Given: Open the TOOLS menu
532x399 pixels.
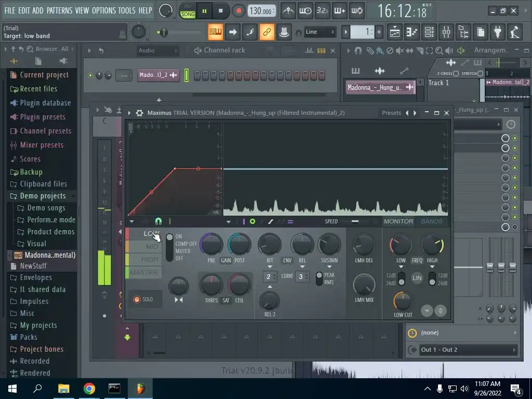Looking at the screenshot, I should coord(127,10).
